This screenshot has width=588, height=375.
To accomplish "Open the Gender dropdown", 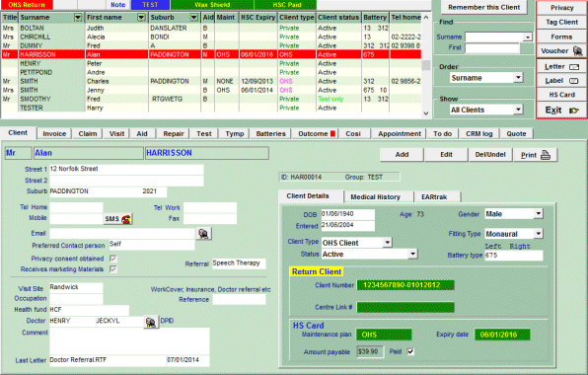I will pyautogui.click(x=538, y=214).
